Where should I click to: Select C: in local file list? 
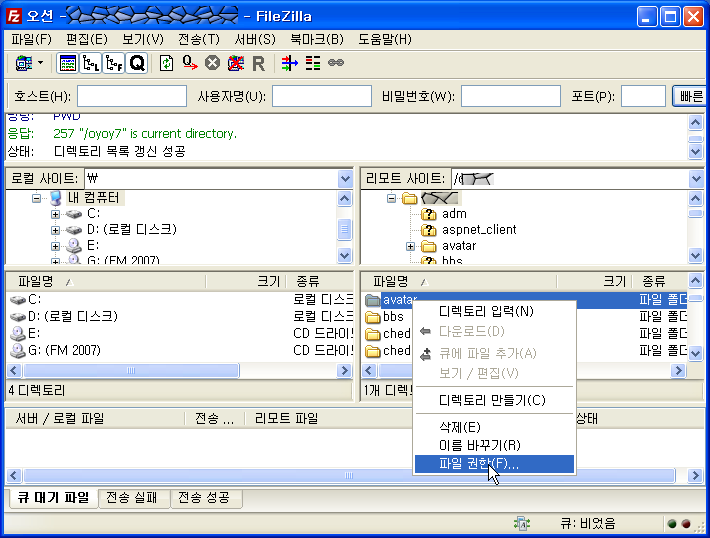(x=35, y=300)
